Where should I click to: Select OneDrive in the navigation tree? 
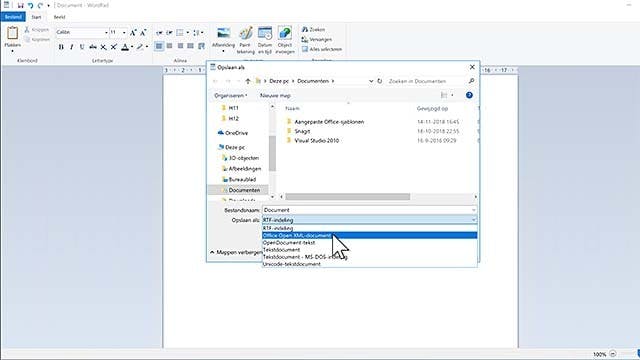pos(232,133)
